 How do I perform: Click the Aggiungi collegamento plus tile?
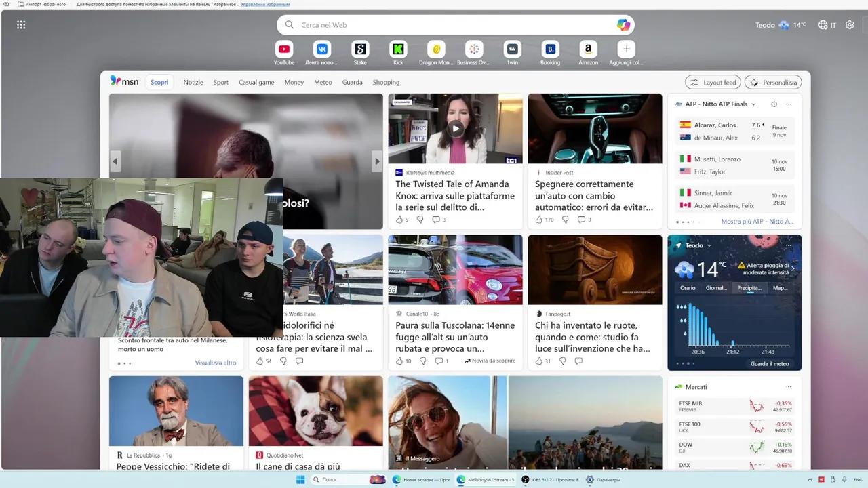coord(626,53)
